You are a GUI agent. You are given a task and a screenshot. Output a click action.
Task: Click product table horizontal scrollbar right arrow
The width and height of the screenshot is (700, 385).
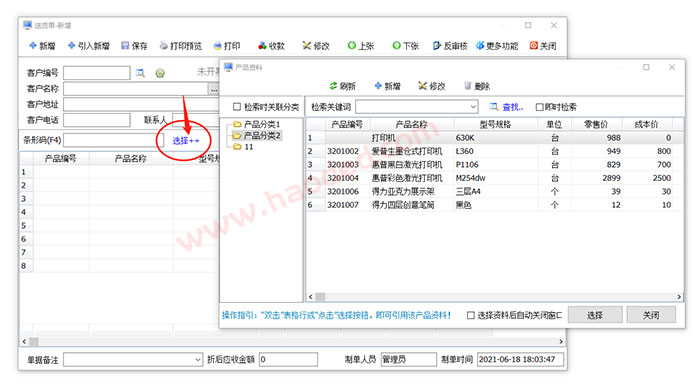point(679,297)
